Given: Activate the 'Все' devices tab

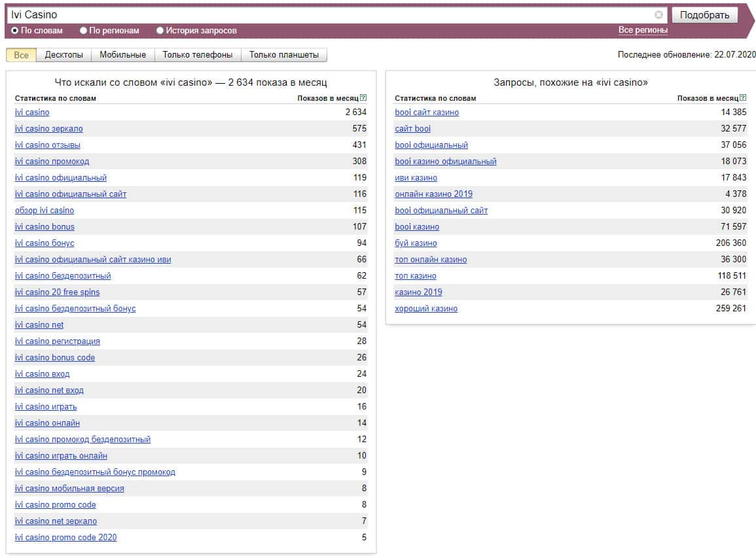Looking at the screenshot, I should pos(21,55).
